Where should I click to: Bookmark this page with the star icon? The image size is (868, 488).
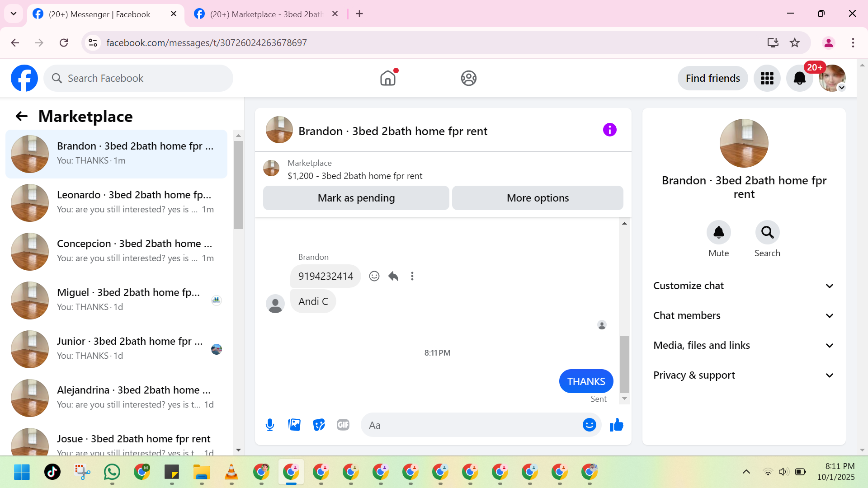[x=795, y=42]
